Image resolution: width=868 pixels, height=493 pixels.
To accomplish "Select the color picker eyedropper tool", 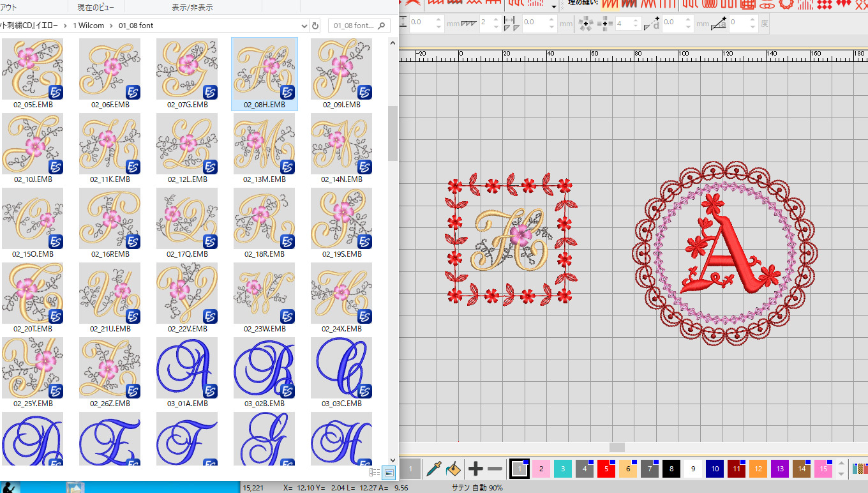I will tap(434, 469).
